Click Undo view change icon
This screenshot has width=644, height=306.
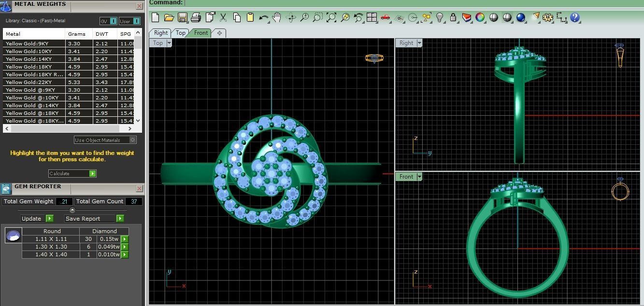(x=358, y=17)
